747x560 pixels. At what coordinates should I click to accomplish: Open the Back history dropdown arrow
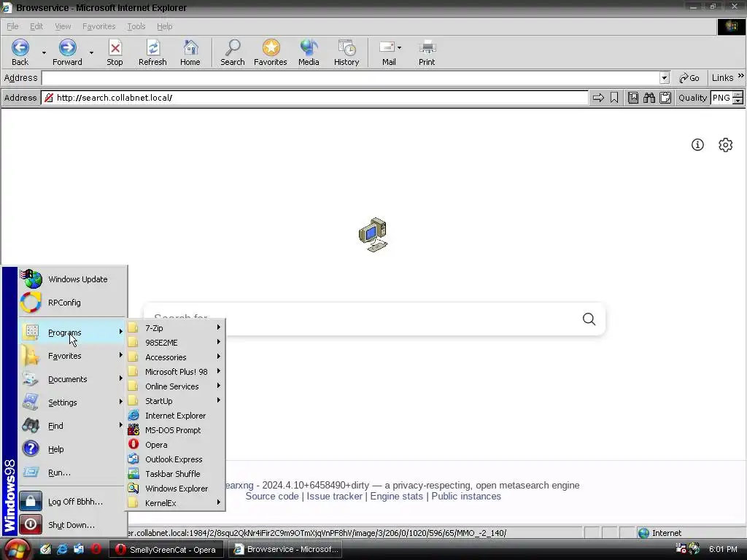[x=44, y=52]
